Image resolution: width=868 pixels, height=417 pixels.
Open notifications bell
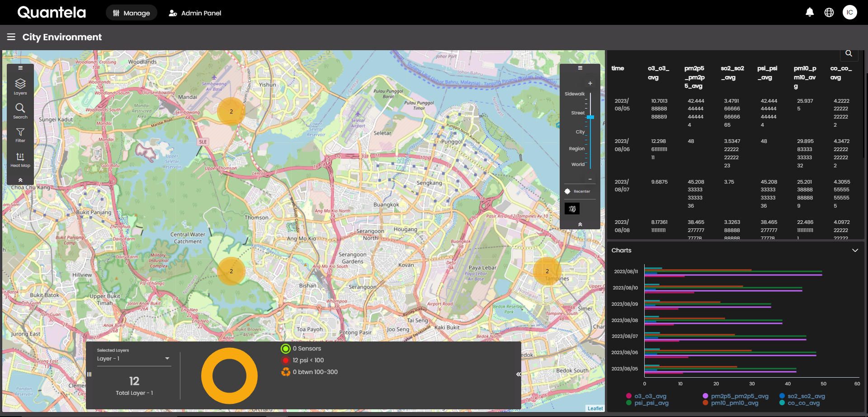(x=810, y=12)
